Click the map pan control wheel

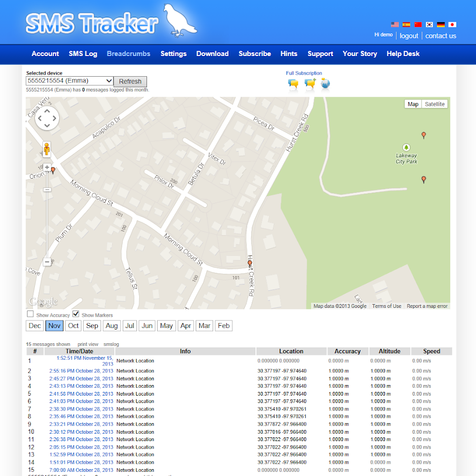(47, 118)
